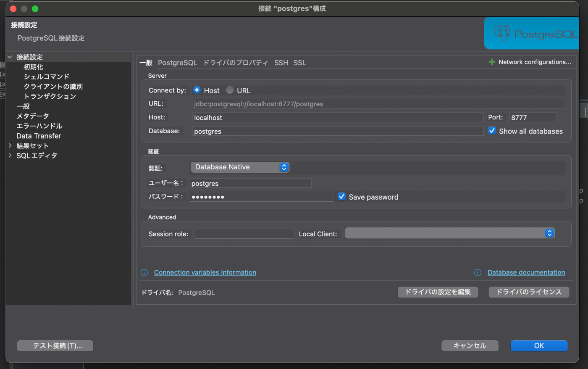Select 接続設定 root tree item
Viewport: 588px width, 369px height.
29,57
